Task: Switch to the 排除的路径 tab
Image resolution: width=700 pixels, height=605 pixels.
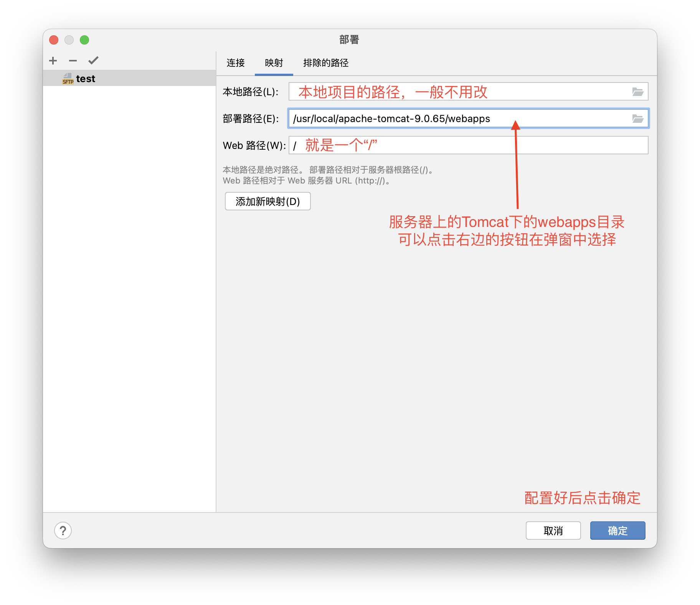Action: click(x=326, y=63)
